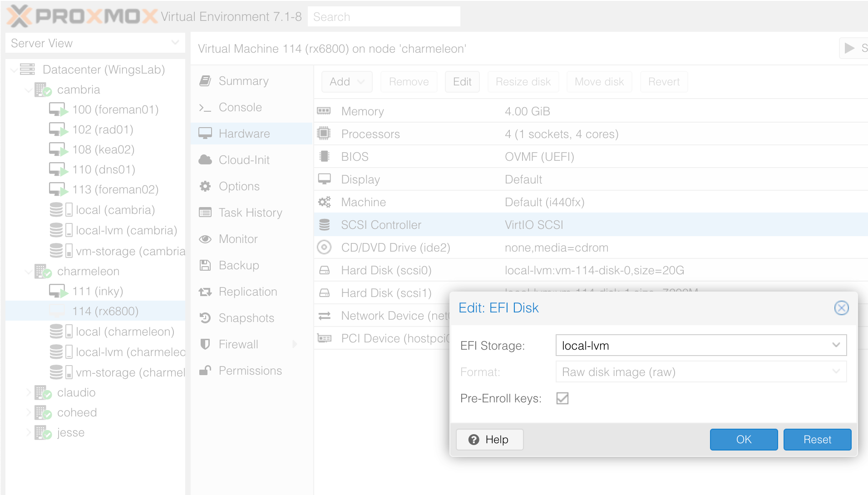Viewport: 868px width, 495px height.
Task: Toggle the Pre-Enroll keys checkbox
Action: tap(562, 398)
